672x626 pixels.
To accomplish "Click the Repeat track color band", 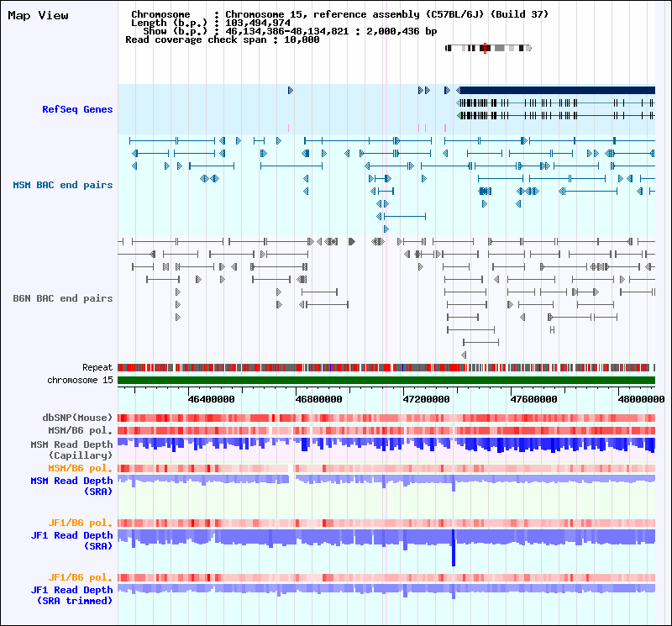I will pyautogui.click(x=386, y=367).
